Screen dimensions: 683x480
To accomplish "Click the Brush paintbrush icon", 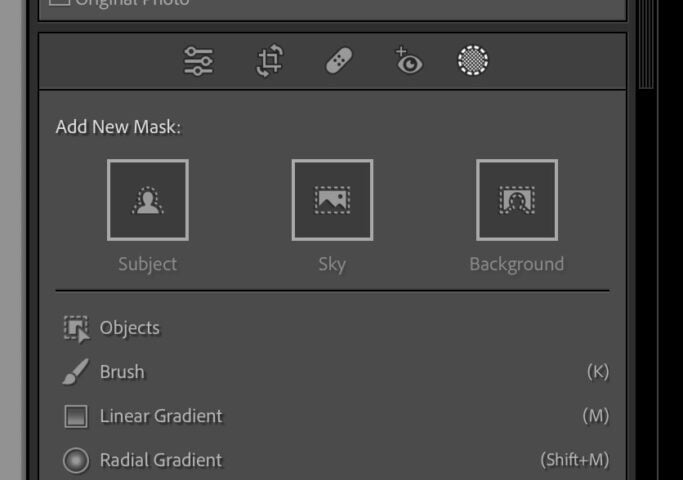I will (76, 372).
